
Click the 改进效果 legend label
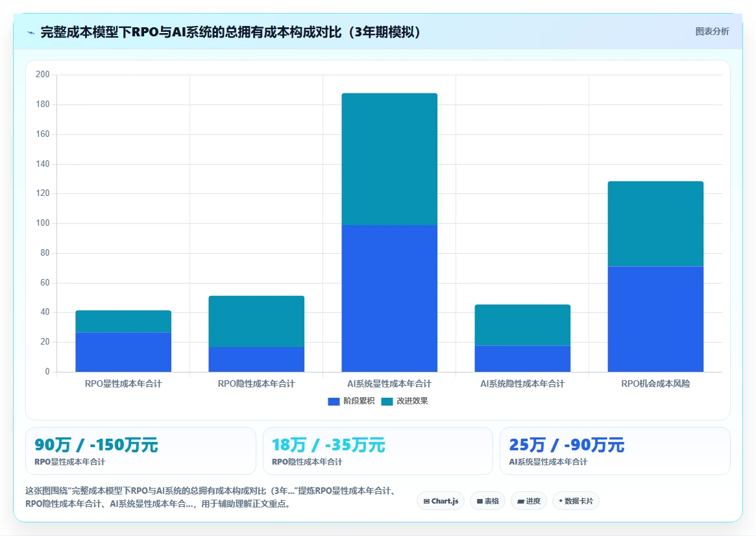[x=412, y=401]
